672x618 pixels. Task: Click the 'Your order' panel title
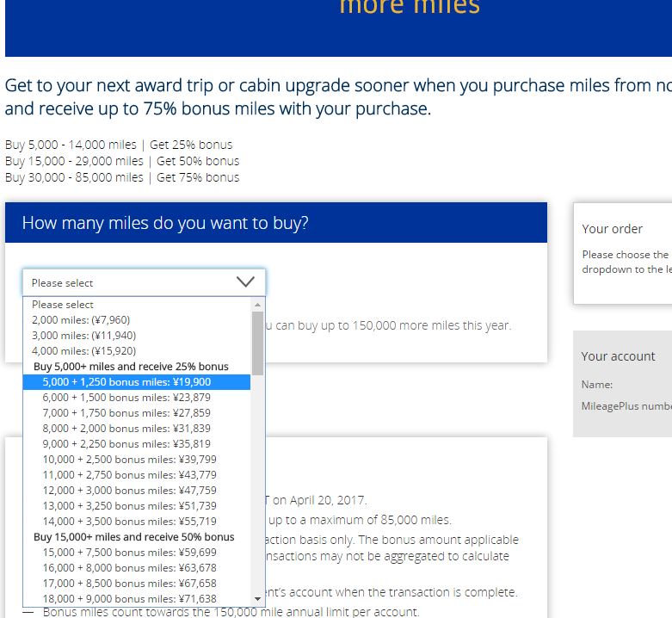612,229
